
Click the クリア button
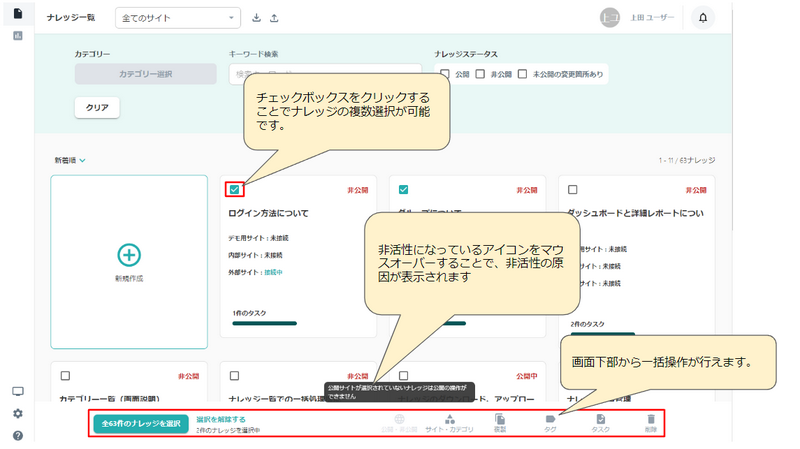click(x=97, y=108)
